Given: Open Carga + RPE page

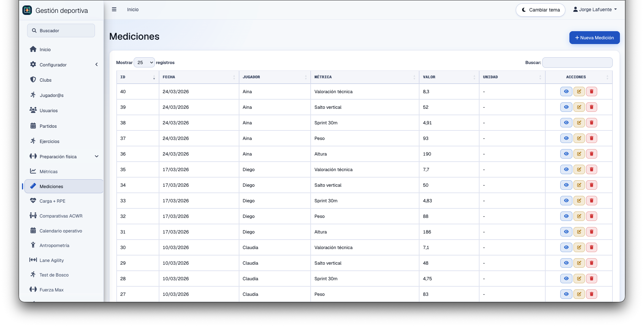Looking at the screenshot, I should pyautogui.click(x=64, y=201).
